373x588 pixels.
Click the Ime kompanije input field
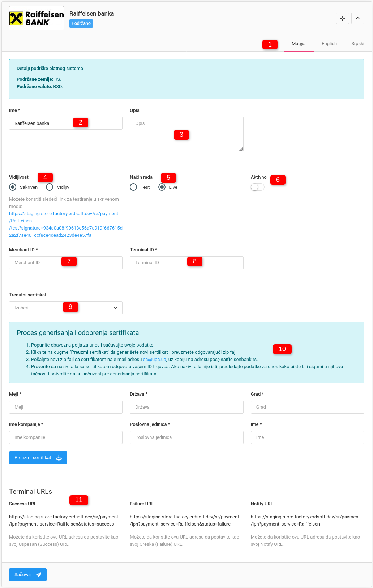pyautogui.click(x=66, y=437)
